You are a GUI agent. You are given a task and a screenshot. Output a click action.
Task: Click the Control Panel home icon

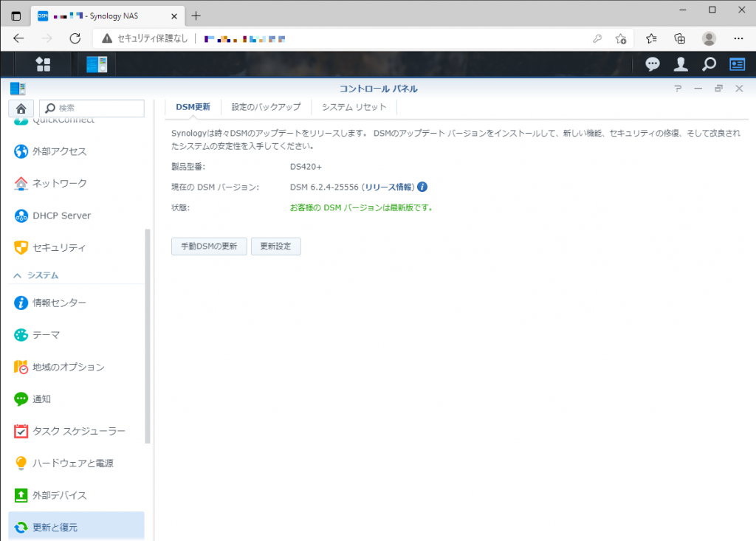pyautogui.click(x=21, y=108)
